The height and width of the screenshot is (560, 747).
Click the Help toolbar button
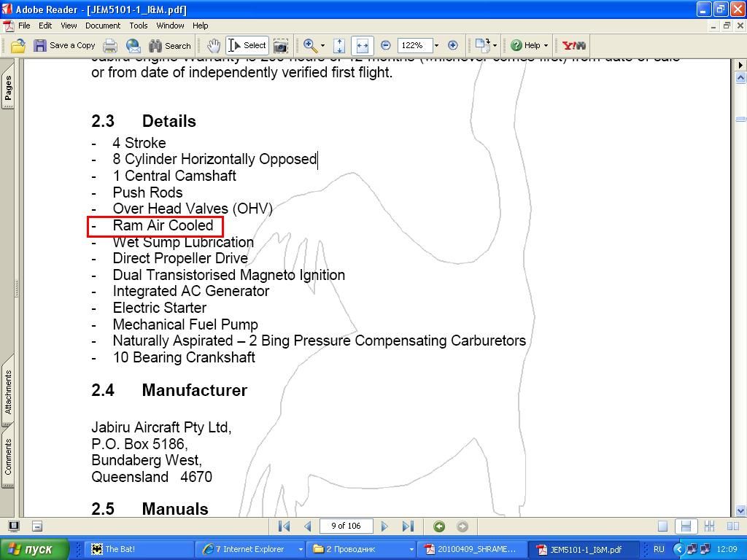coord(525,46)
